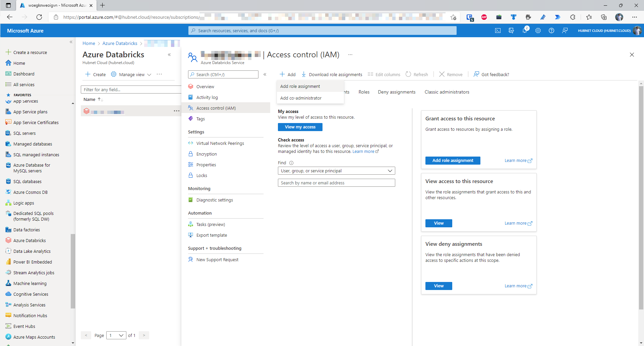Open Virtual Network Peerings settings
The image size is (644, 346).
(x=220, y=143)
